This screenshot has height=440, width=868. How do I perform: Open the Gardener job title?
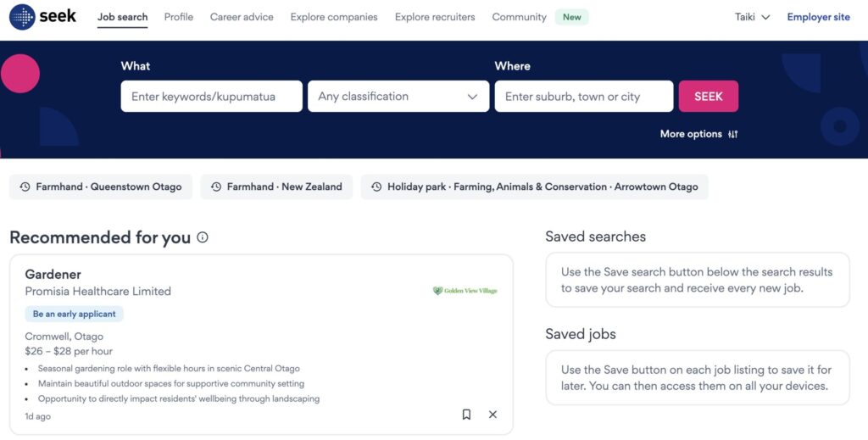click(53, 275)
